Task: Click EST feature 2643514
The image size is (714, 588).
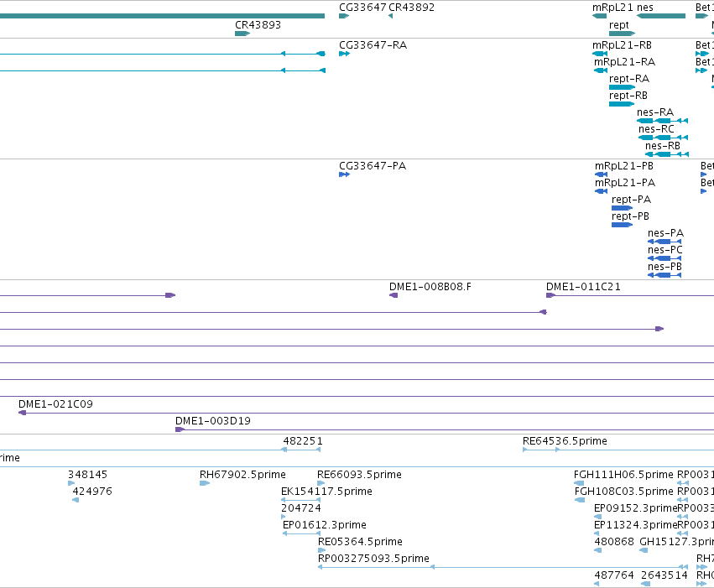Action: click(x=664, y=575)
